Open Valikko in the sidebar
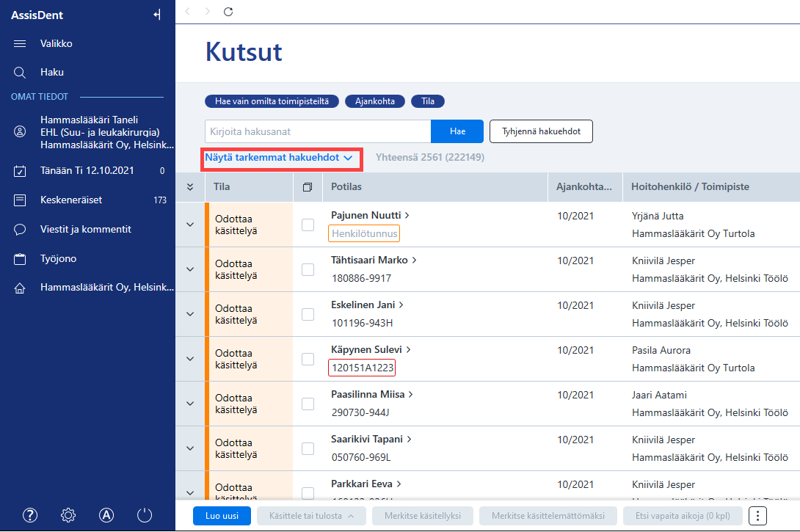Image resolution: width=800 pixels, height=532 pixels. 56,44
